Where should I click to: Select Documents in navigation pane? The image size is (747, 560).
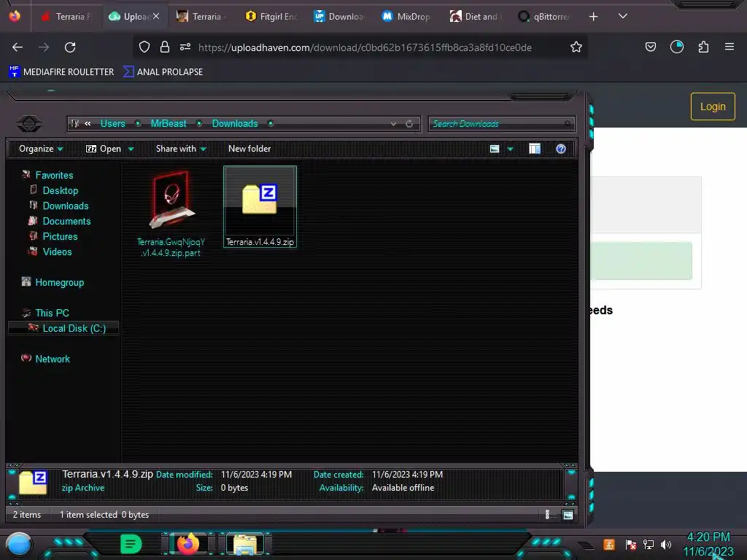click(x=66, y=221)
